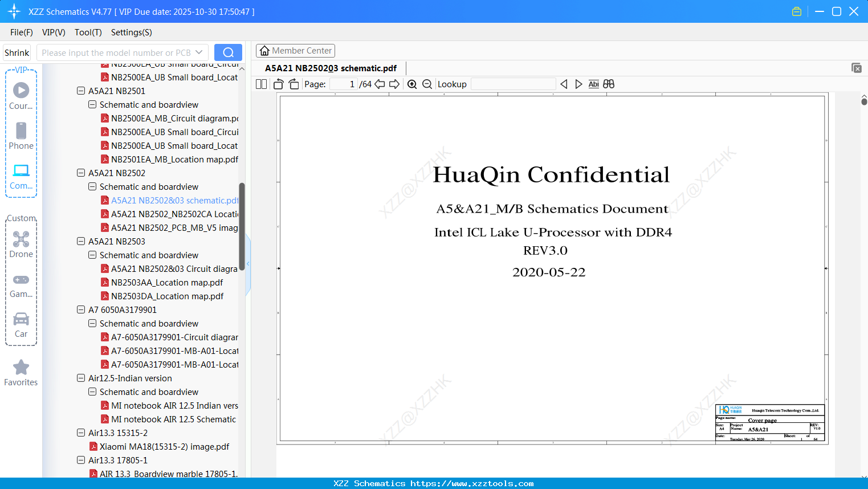The height and width of the screenshot is (489, 868).
Task: Rotate page counterclockwise
Action: [x=279, y=84]
